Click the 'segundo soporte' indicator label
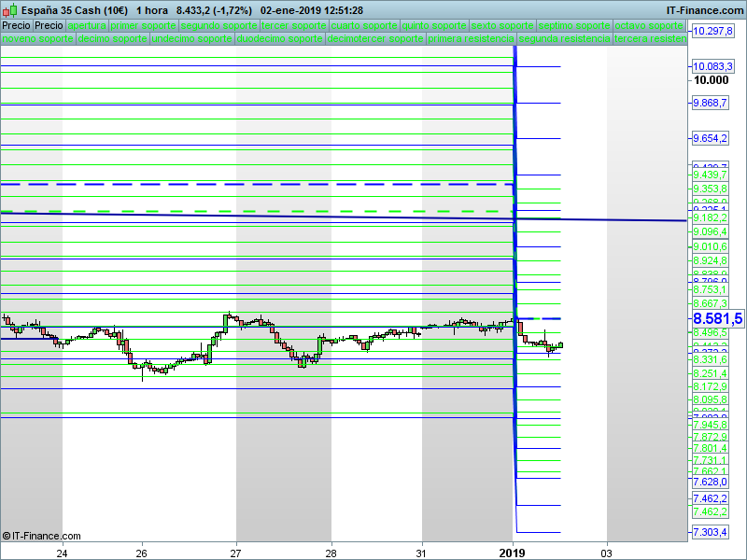747x560 pixels. [218, 25]
